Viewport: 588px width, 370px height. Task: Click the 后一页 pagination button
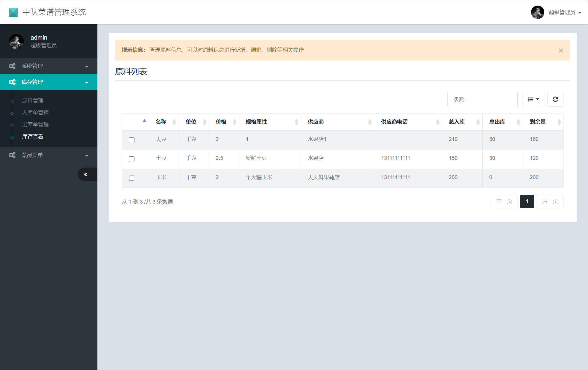(550, 201)
